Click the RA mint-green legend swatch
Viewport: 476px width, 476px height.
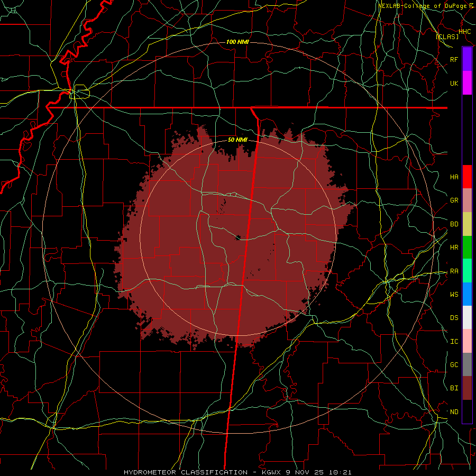click(x=467, y=271)
